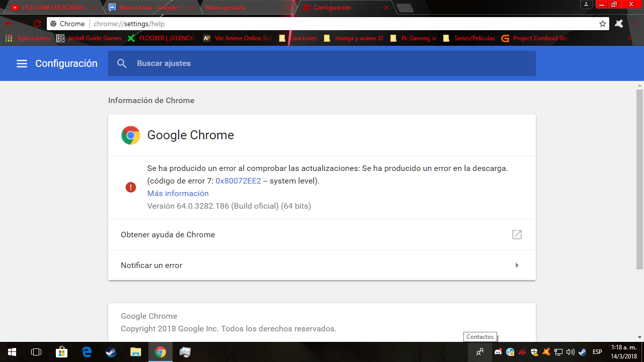Click the Chrome icon on the taskbar
Viewport: 644px width, 362px height.
160,352
